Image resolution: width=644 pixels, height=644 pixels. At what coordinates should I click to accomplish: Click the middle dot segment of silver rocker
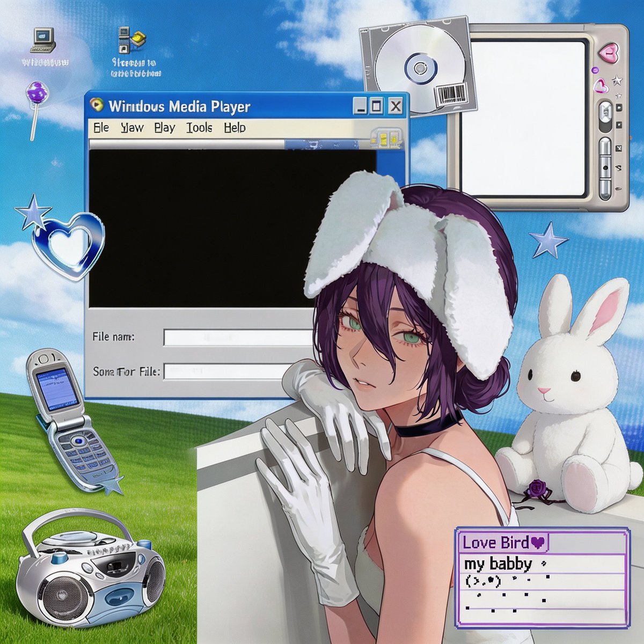pos(605,168)
